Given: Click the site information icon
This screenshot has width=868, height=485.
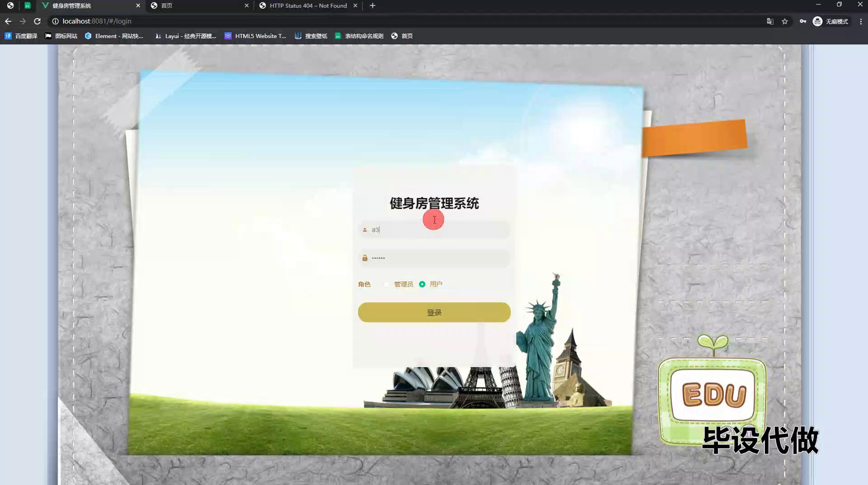Looking at the screenshot, I should tap(55, 21).
